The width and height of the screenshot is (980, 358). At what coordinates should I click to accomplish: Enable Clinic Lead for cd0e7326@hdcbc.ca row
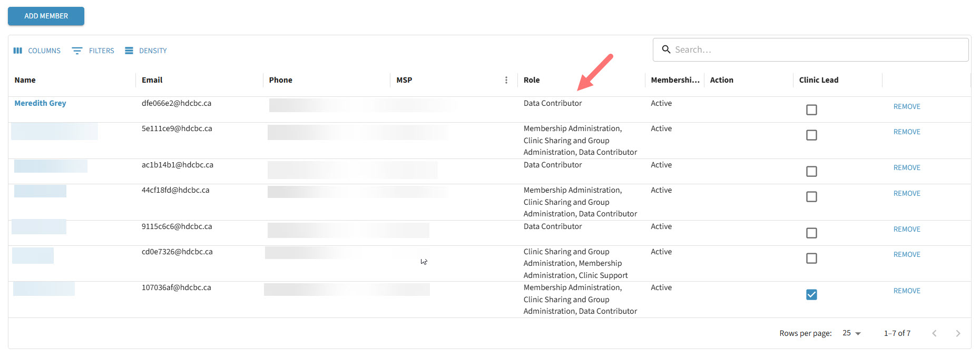coord(811,258)
